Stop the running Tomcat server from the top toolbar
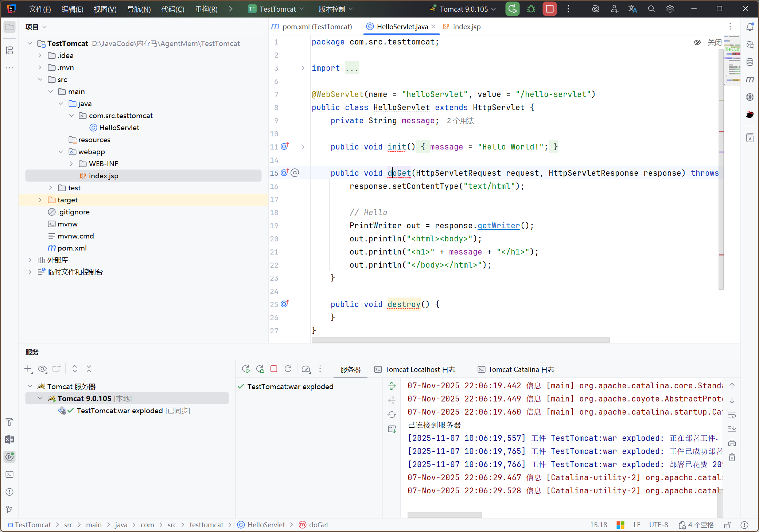 550,9
